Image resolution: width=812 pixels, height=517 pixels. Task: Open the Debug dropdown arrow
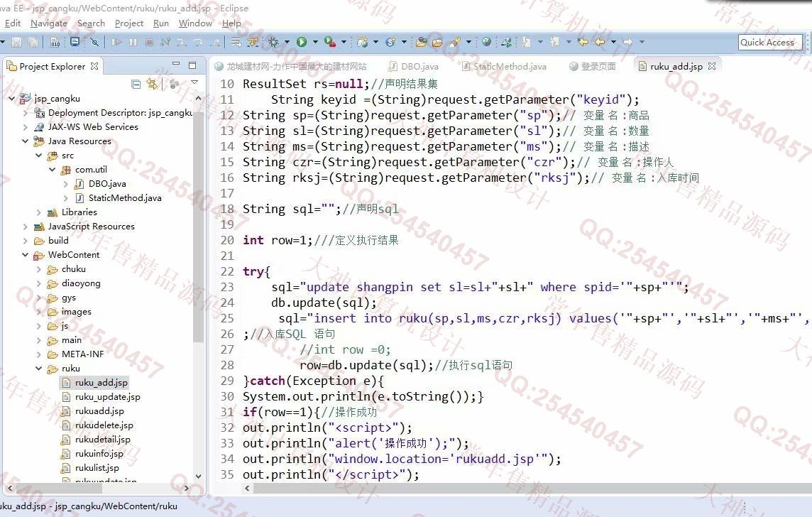[287, 42]
